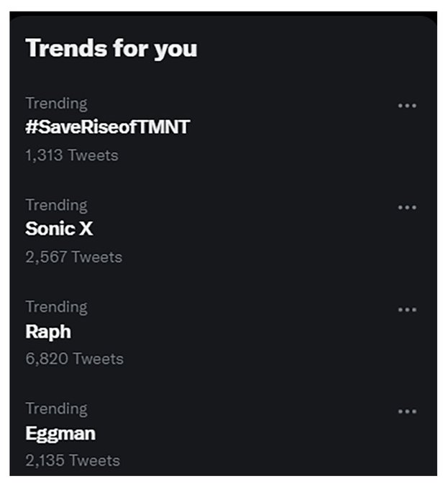
Task: Open more options for Sonic X trend
Action: (407, 208)
